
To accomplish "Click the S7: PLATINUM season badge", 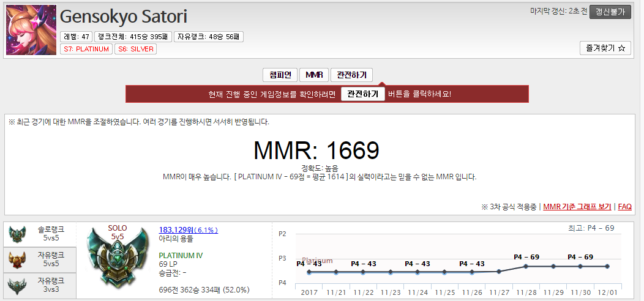I will point(86,49).
